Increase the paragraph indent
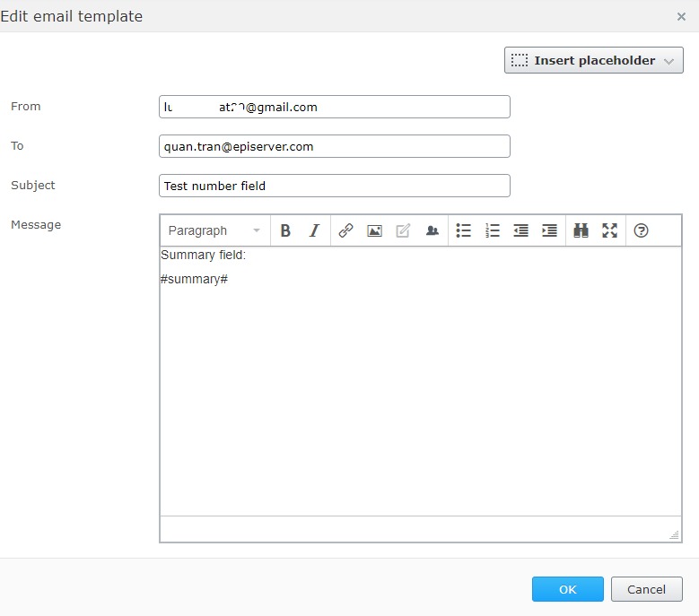The width and height of the screenshot is (699, 616). pyautogui.click(x=549, y=230)
